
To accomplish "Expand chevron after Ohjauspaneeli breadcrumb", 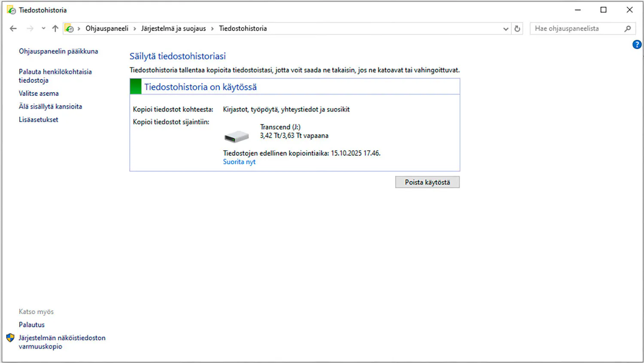I will [135, 29].
